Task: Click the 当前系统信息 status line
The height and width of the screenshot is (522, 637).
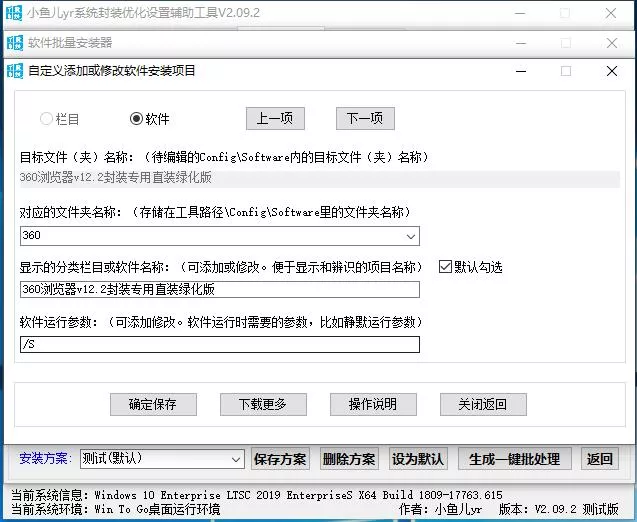Action: 257,495
